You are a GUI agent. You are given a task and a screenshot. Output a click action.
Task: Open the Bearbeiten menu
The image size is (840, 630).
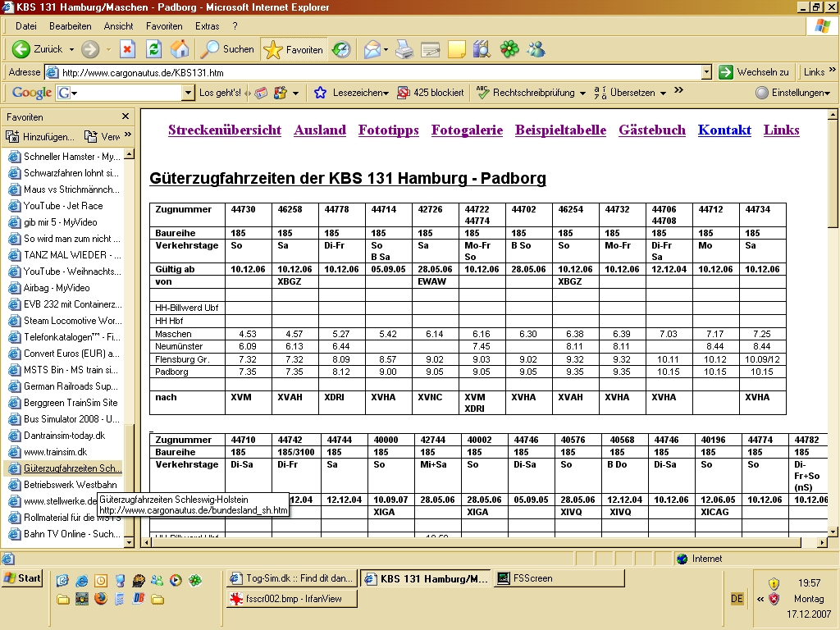pyautogui.click(x=71, y=26)
